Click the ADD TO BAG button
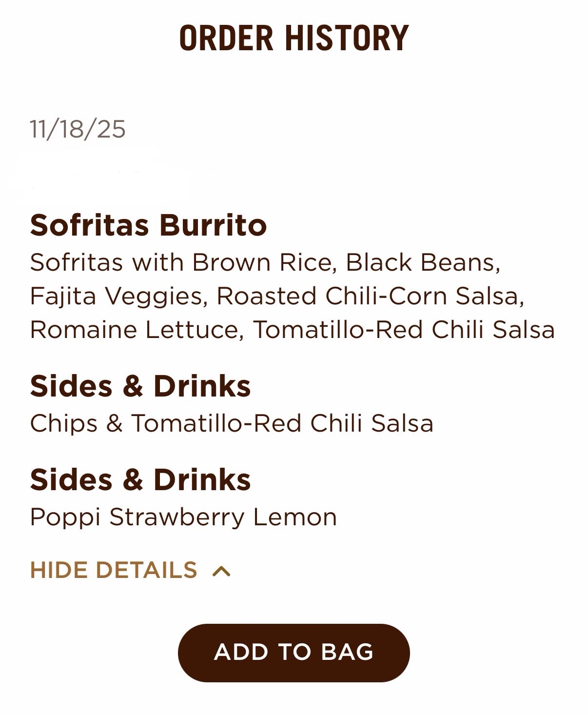The height and width of the screenshot is (715, 588). coord(294,652)
